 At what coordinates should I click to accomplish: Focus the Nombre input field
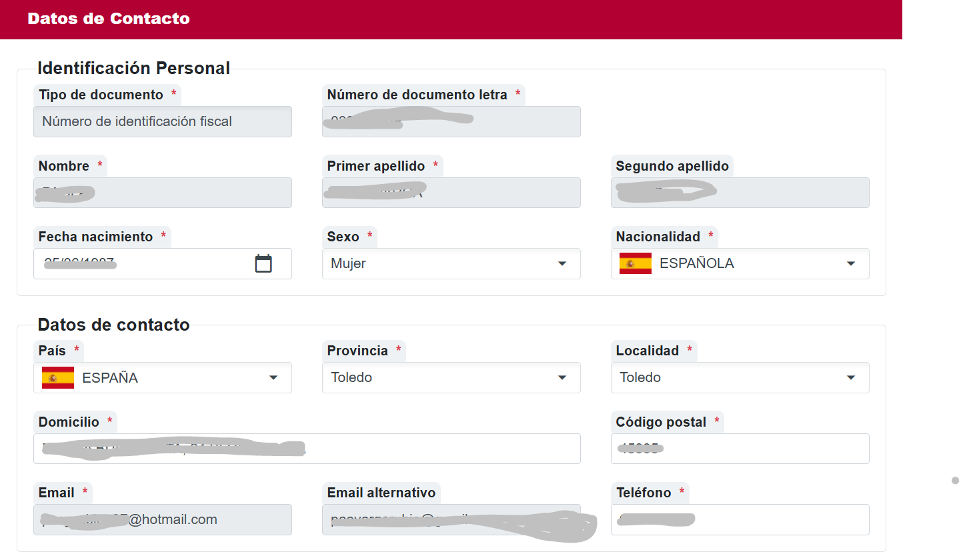coord(162,193)
